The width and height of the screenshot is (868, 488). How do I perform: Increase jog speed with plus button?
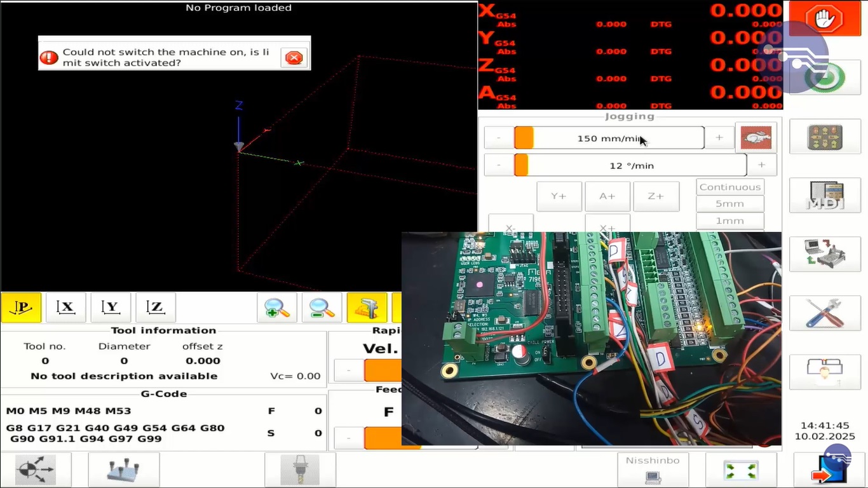(x=719, y=138)
